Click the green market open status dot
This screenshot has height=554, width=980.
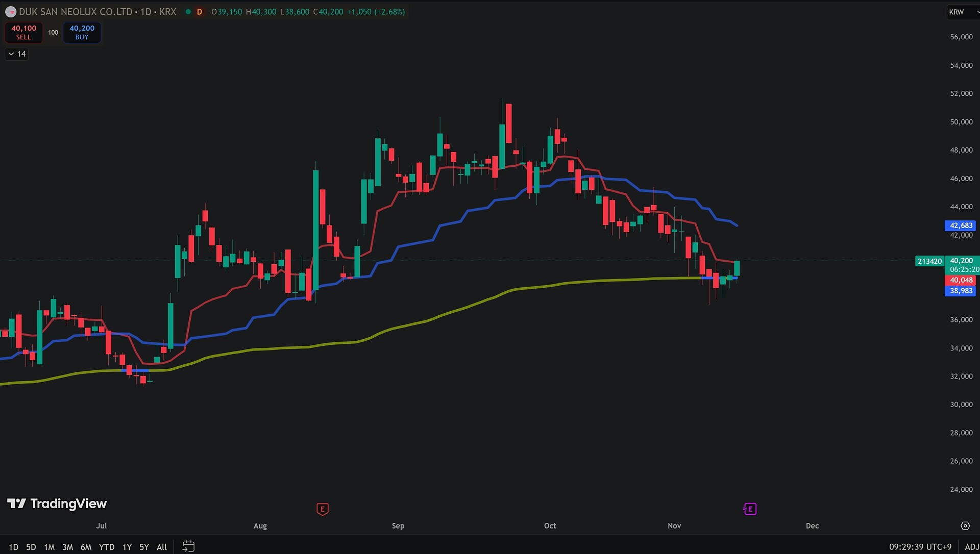(188, 12)
